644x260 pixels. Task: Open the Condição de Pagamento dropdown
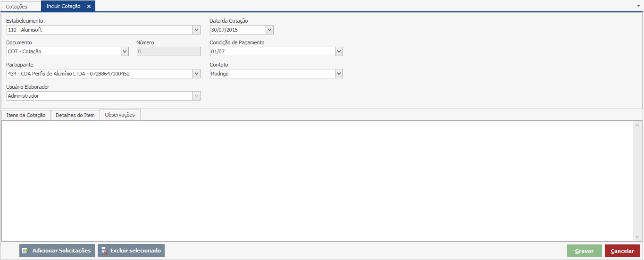coord(339,51)
